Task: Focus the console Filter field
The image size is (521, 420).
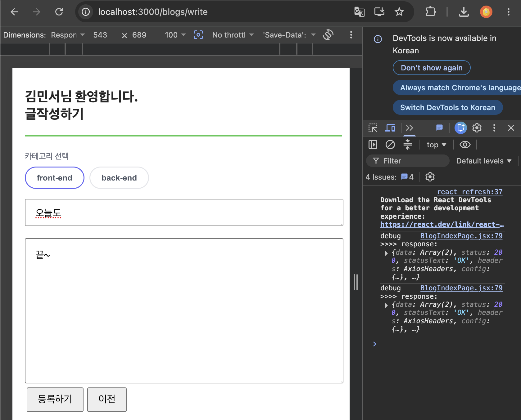Action: pos(408,161)
